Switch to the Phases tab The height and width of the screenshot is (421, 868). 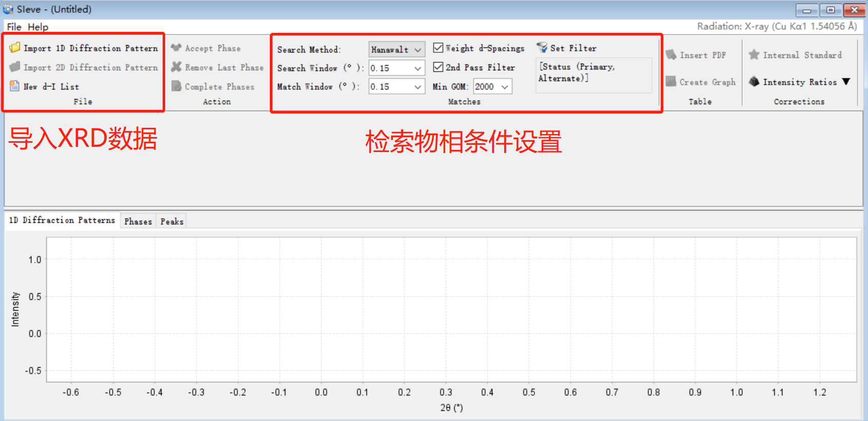(138, 221)
